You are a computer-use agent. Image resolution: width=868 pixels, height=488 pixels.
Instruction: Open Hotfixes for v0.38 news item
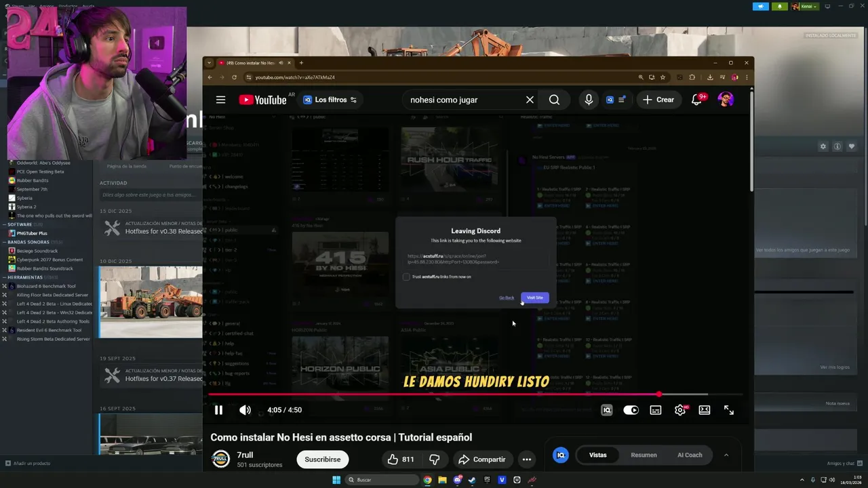coord(163,231)
